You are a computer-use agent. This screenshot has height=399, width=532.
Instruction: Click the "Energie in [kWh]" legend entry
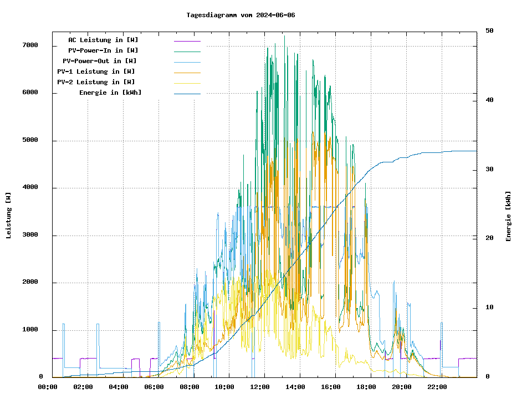[x=110, y=93]
